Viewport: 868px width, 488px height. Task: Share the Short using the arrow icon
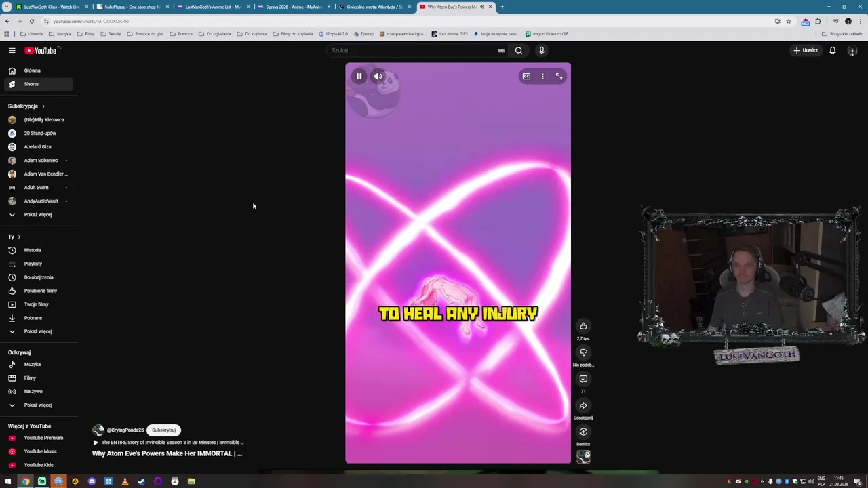583,405
